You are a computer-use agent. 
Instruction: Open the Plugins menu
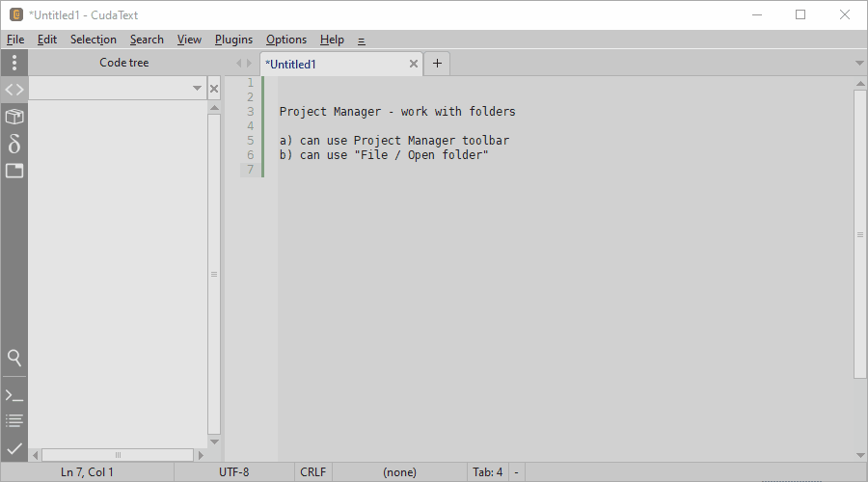coord(233,40)
